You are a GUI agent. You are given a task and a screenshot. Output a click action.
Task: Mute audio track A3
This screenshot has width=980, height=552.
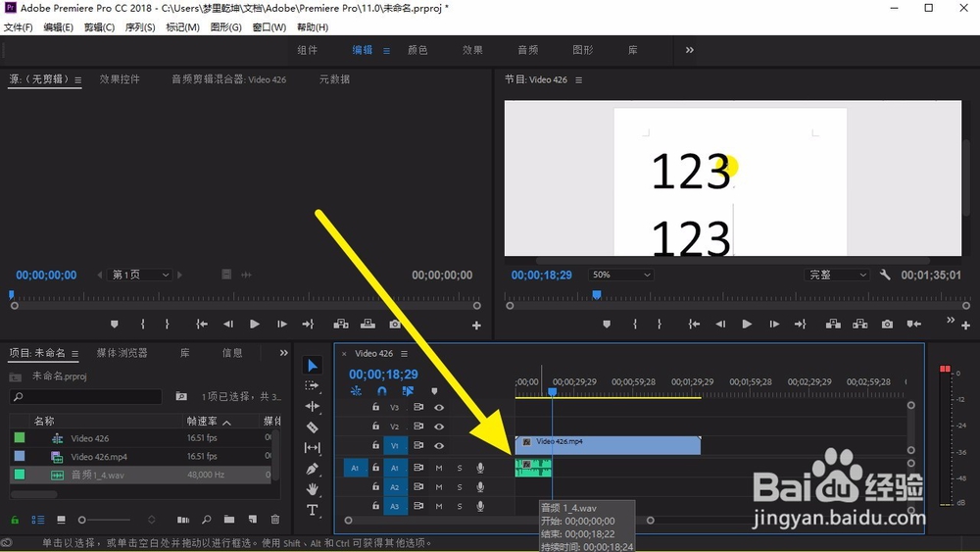439,506
